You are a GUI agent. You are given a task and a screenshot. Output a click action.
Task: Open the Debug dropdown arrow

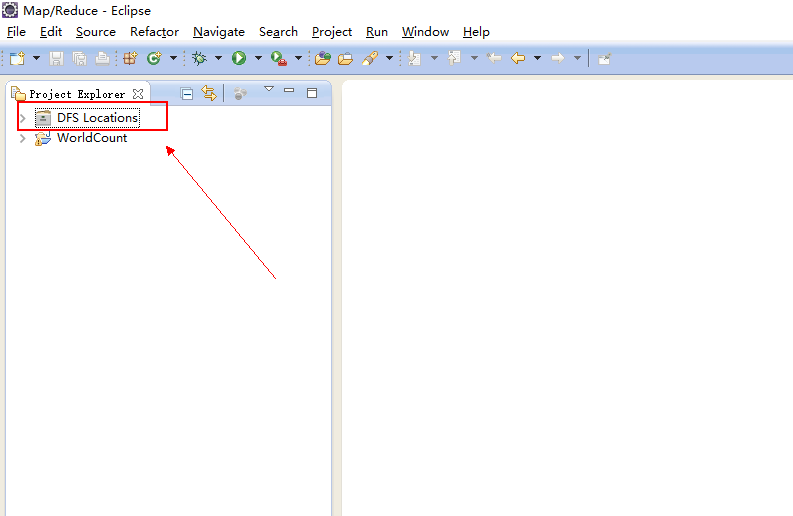(x=218, y=58)
